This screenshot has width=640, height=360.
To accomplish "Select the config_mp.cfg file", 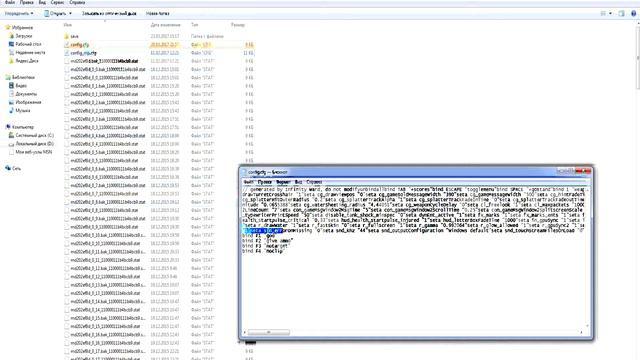I will pos(83,53).
